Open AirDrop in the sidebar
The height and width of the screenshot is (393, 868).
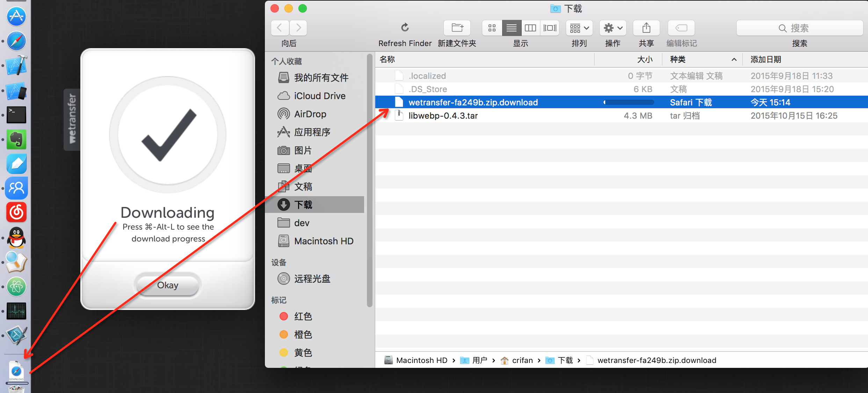[x=310, y=114]
